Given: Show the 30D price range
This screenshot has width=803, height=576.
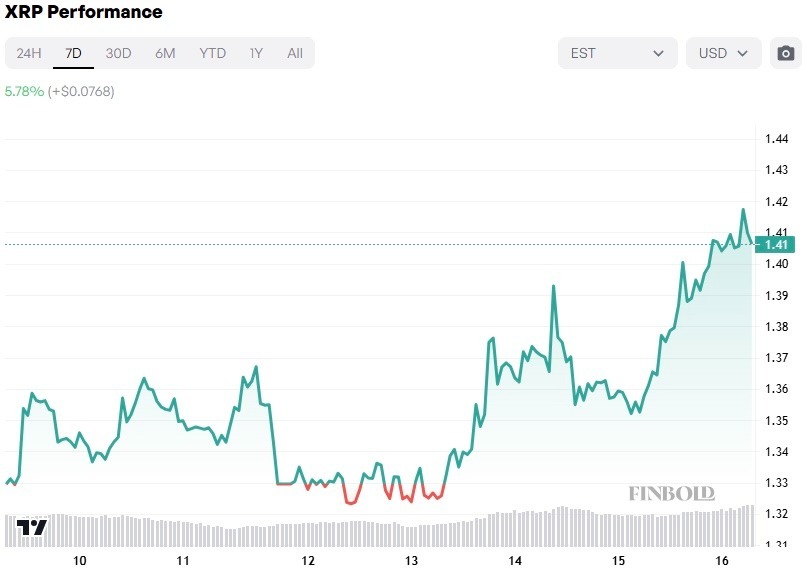Looking at the screenshot, I should 119,53.
